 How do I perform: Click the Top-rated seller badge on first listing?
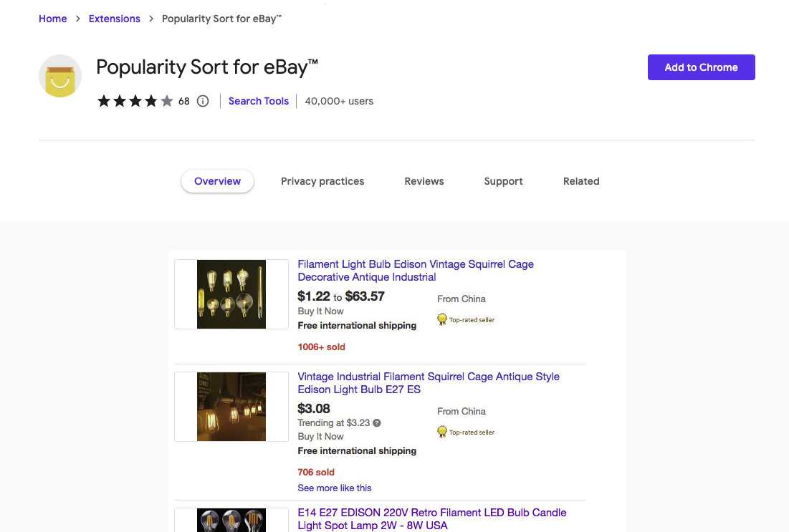coord(442,319)
